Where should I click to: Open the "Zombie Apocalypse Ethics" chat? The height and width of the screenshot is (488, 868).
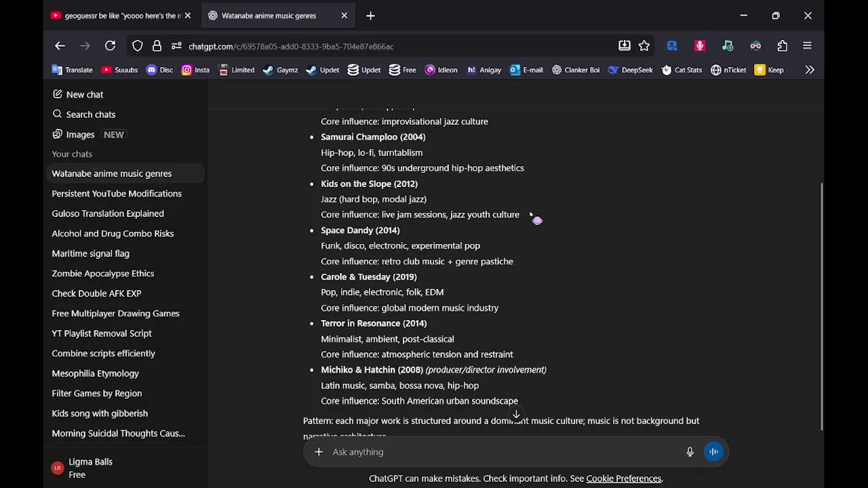[x=103, y=273]
